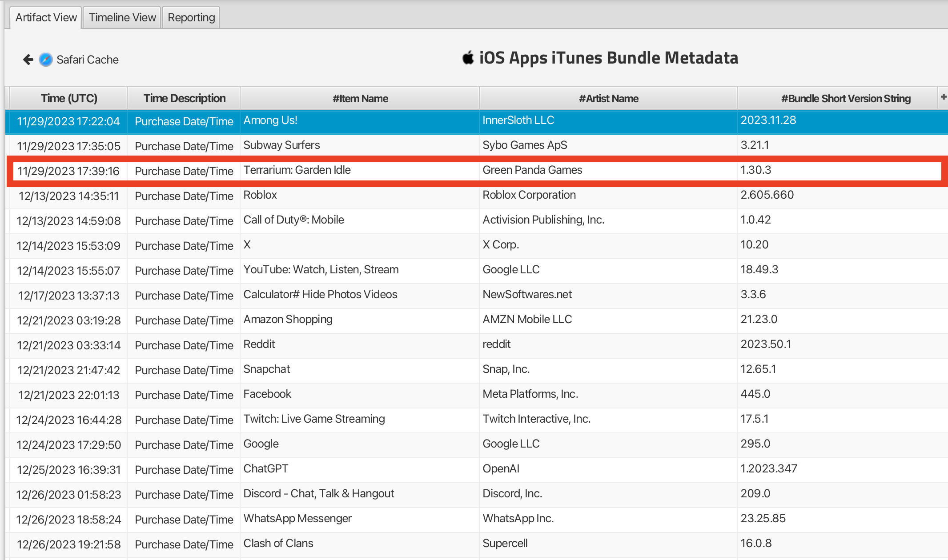Sort by Time Description column header
Viewport: 948px width, 560px height.
pos(184,98)
